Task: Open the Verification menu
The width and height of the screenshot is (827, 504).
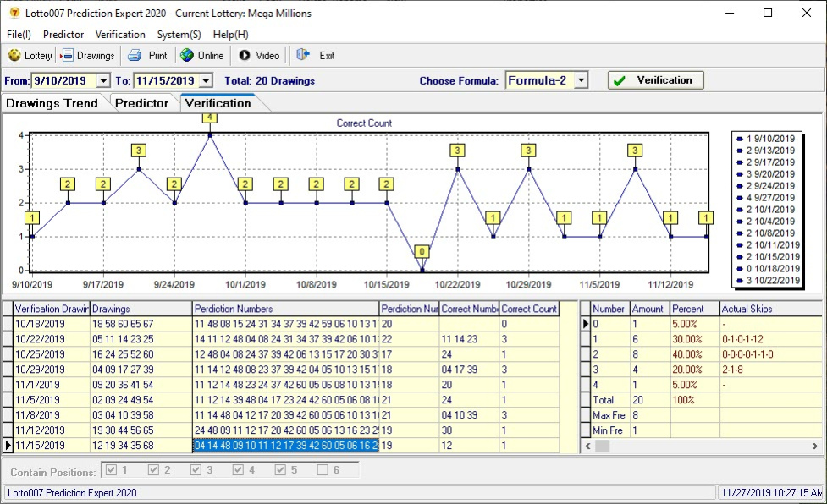Action: coord(120,34)
